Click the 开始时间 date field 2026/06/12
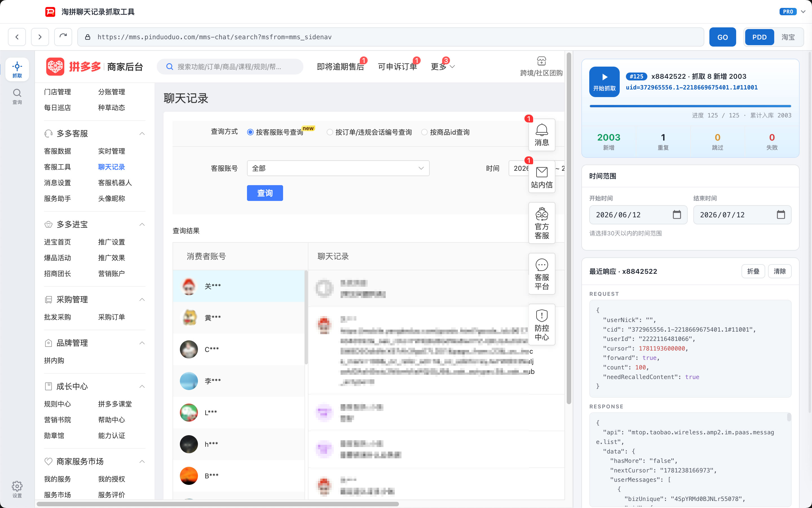Screen dimensions: 812x508 [638, 215]
